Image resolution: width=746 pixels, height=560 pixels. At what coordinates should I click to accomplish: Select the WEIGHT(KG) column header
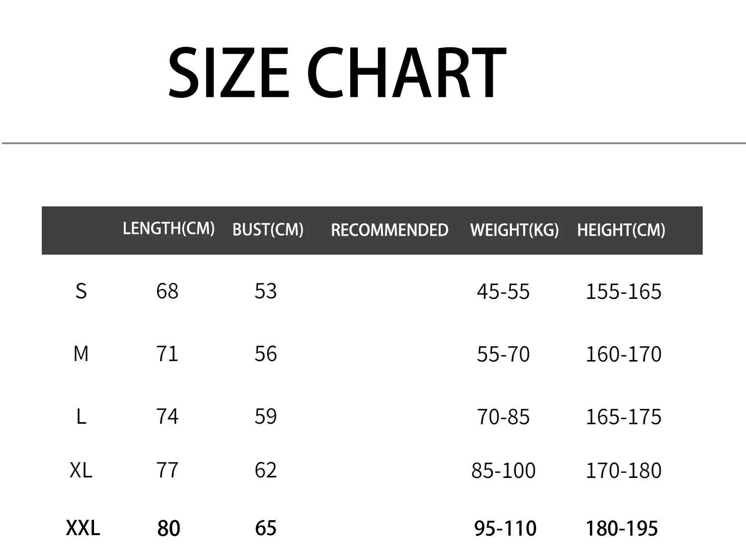click(x=514, y=230)
